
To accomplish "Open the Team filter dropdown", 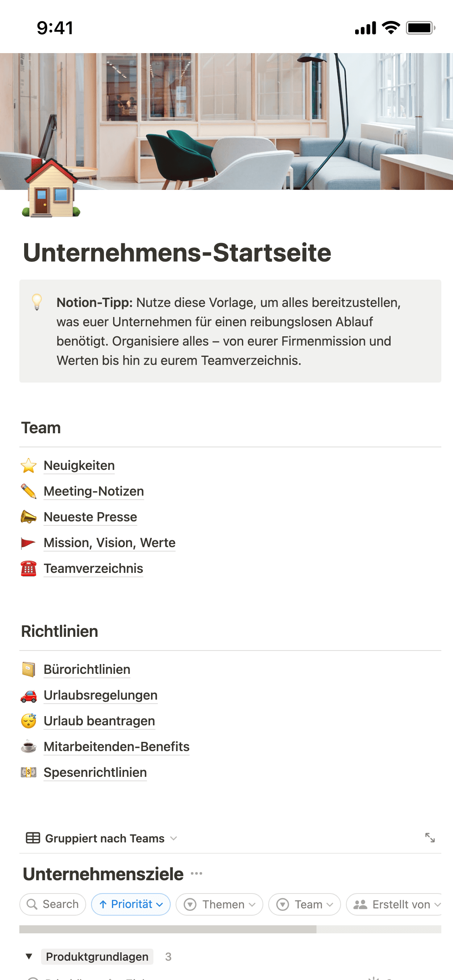I will [305, 904].
